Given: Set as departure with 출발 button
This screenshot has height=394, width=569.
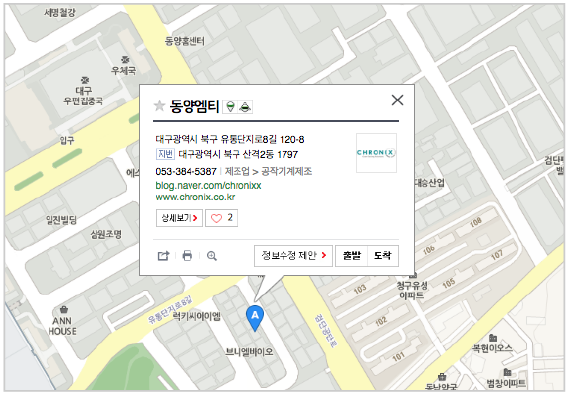Looking at the screenshot, I should point(352,256).
